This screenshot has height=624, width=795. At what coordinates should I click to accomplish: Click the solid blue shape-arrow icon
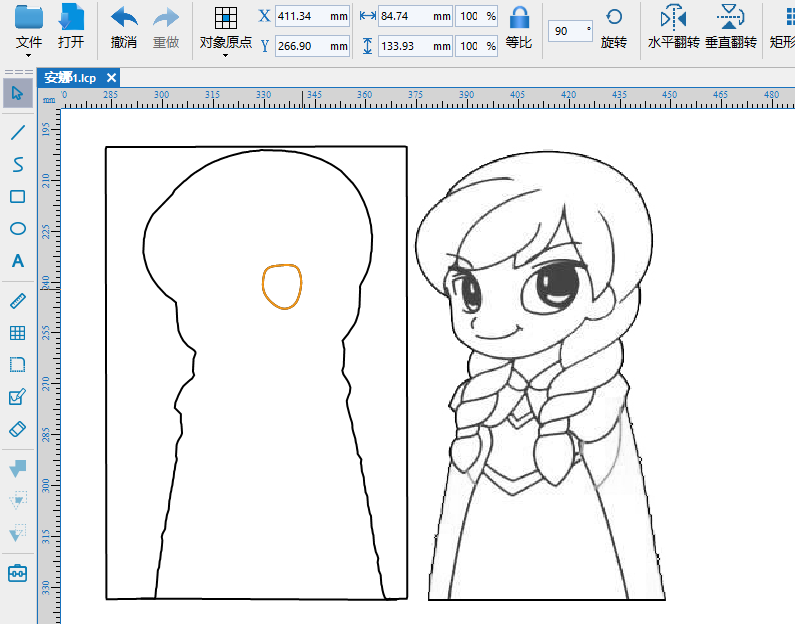pyautogui.click(x=18, y=468)
